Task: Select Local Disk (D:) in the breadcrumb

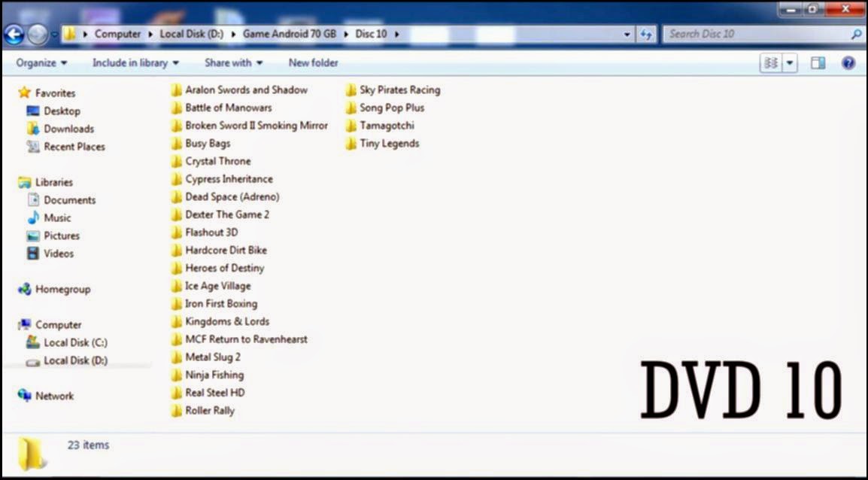Action: point(192,34)
